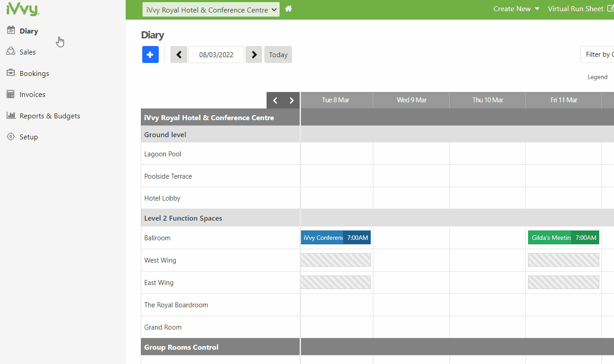The height and width of the screenshot is (364, 614).
Task: Expand the Create New menu
Action: tap(516, 8)
